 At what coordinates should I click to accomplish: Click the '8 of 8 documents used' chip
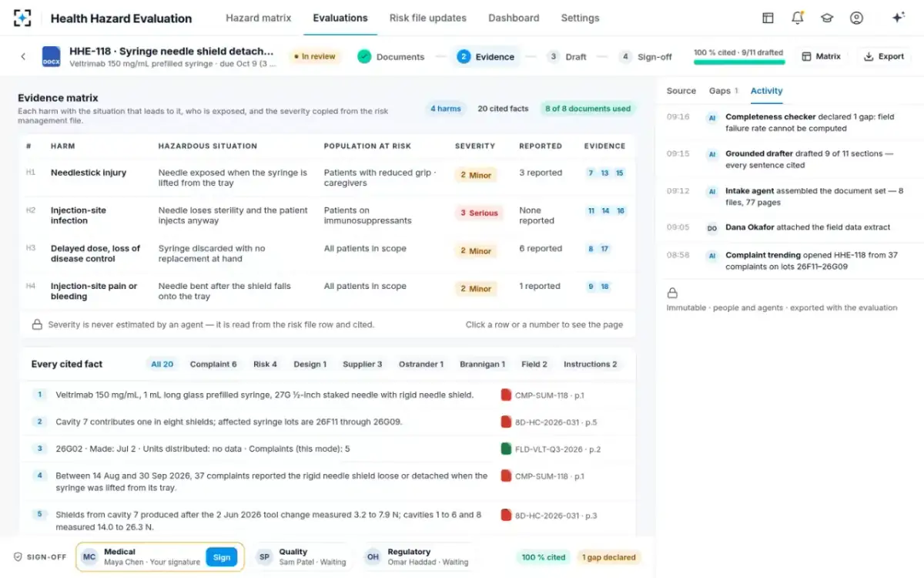click(x=588, y=109)
